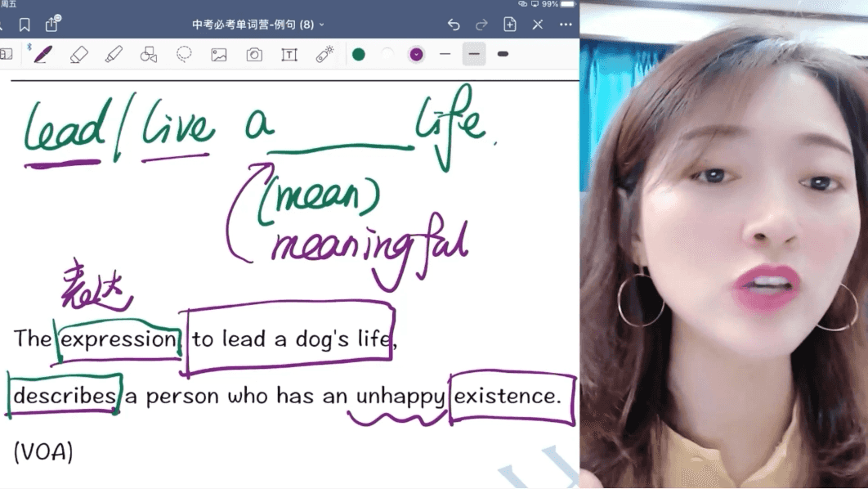Choose the thickest stroke width
868x489 pixels.
pyautogui.click(x=503, y=55)
